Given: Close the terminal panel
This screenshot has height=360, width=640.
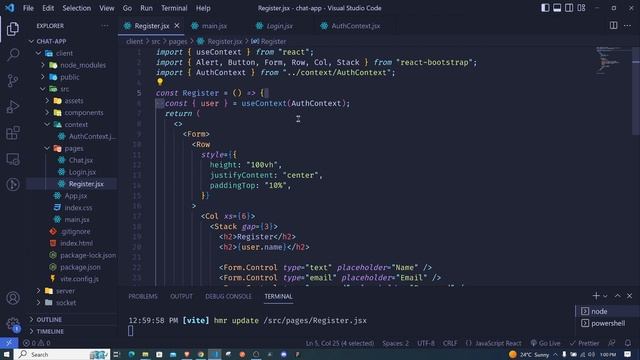Looking at the screenshot, I should [629, 296].
